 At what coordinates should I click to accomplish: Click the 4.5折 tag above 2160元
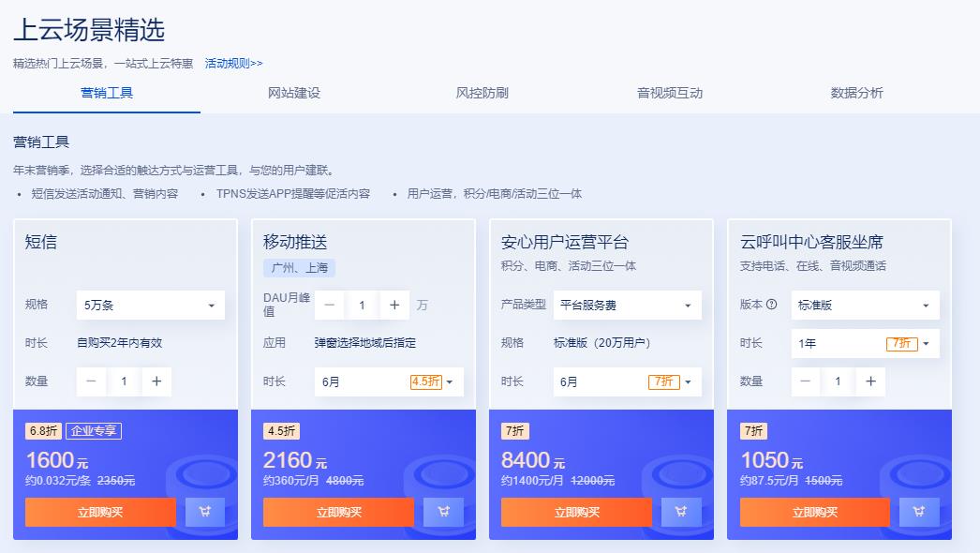click(282, 431)
